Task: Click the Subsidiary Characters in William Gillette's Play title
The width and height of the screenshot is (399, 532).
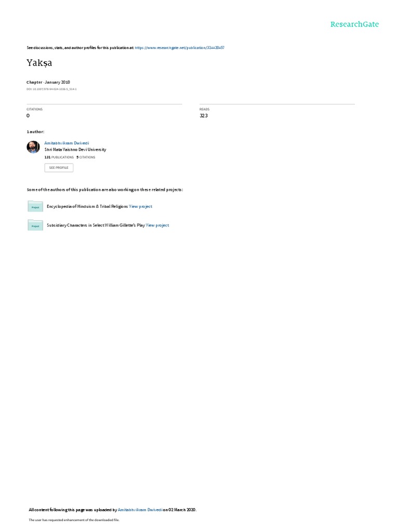Action: pyautogui.click(x=96, y=225)
